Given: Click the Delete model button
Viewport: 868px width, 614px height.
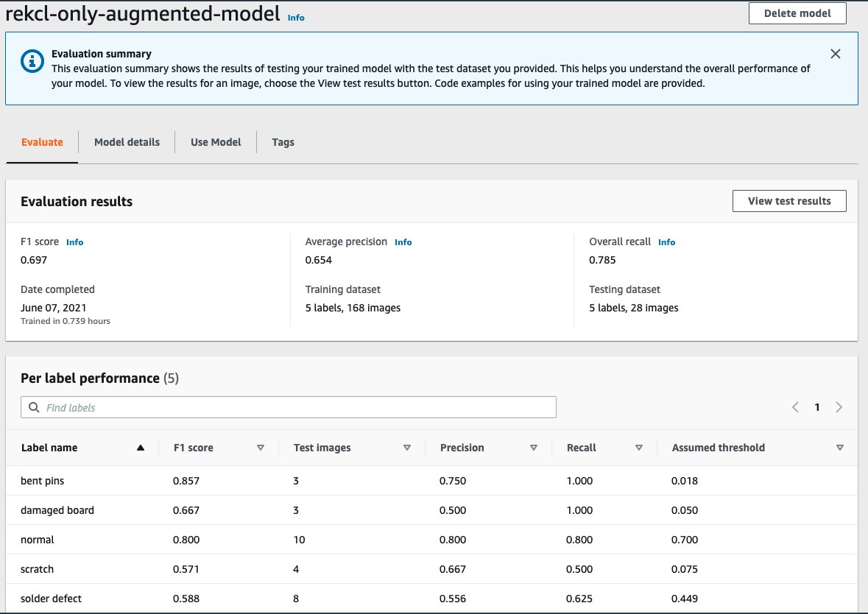Looking at the screenshot, I should [x=797, y=13].
